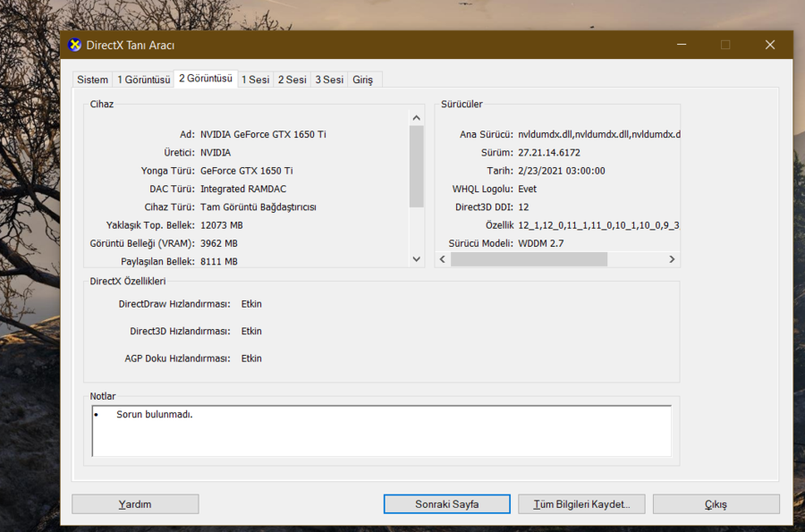The width and height of the screenshot is (805, 532).
Task: Click the Ana Sürücü value 'nvldumdx.dll'
Action: tap(598, 134)
